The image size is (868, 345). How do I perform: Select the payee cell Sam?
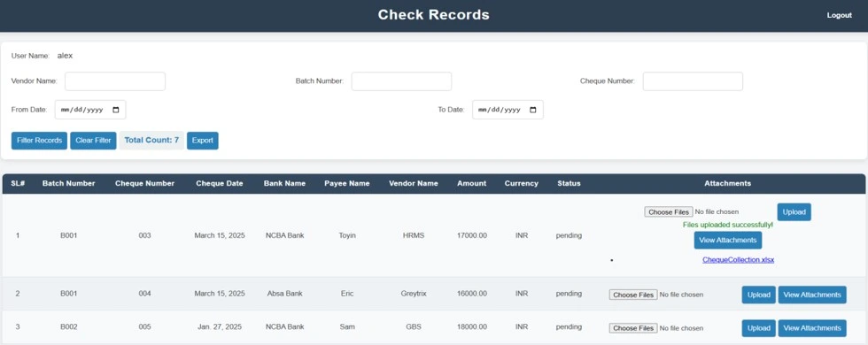347,326
